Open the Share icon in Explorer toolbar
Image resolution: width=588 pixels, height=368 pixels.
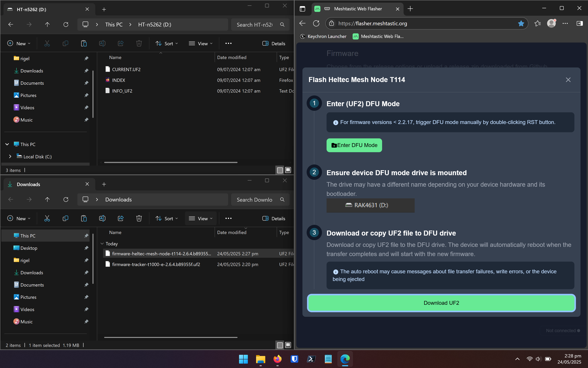(121, 43)
